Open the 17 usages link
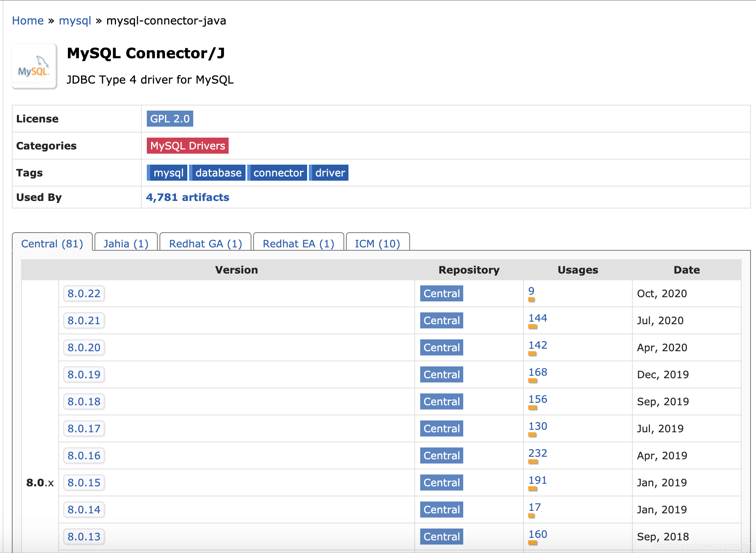 pos(535,507)
